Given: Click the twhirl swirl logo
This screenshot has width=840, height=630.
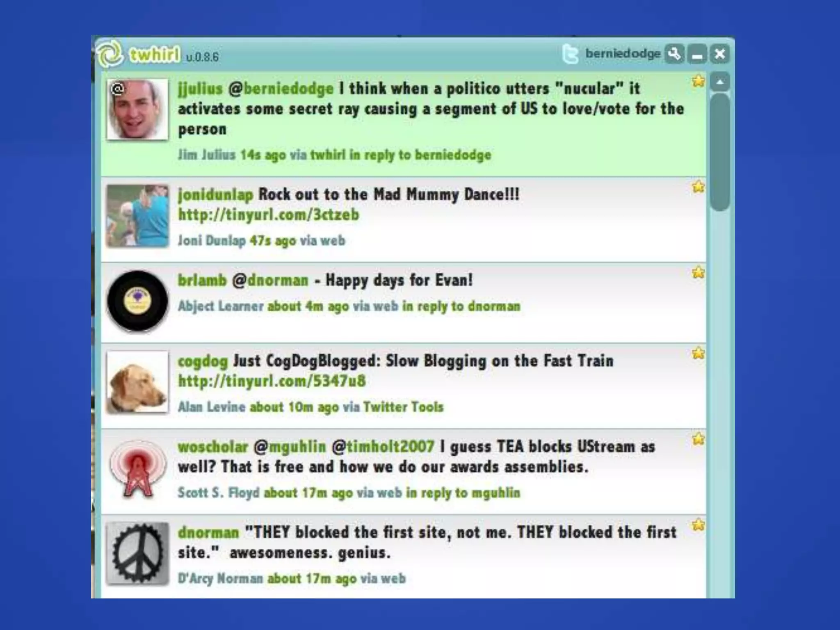Looking at the screenshot, I should [x=110, y=54].
